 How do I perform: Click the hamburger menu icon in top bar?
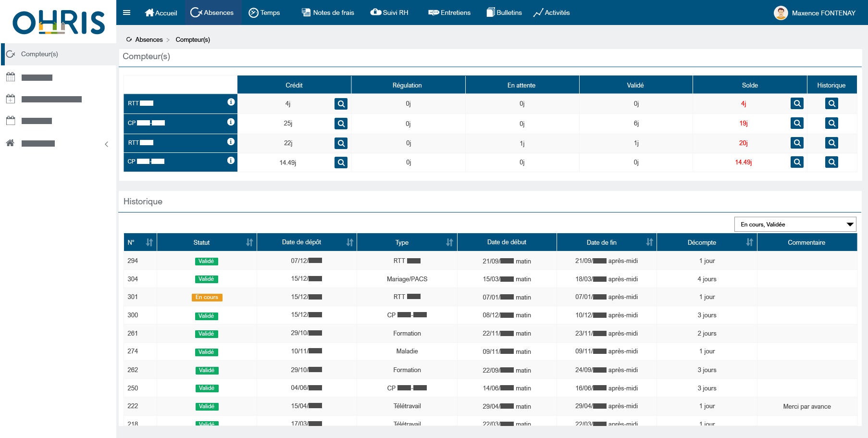(x=127, y=13)
